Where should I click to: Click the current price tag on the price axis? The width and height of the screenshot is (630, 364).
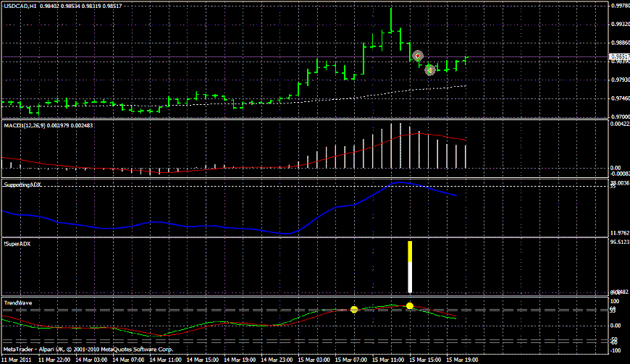pos(618,56)
